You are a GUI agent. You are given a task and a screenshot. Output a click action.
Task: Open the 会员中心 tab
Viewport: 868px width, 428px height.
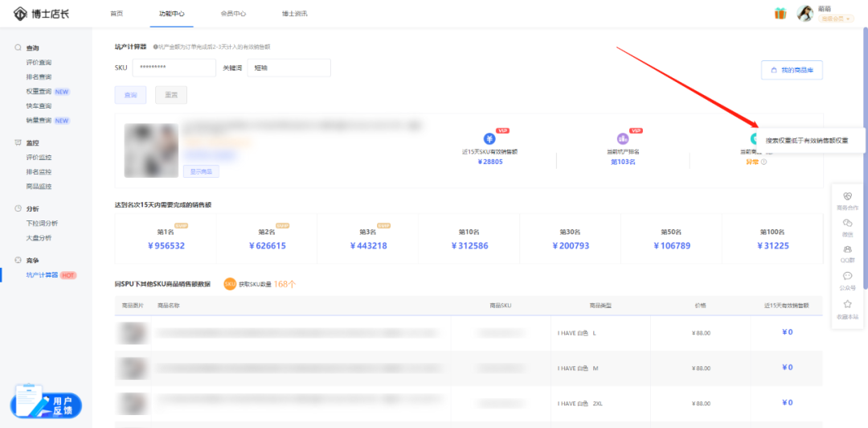coord(233,14)
